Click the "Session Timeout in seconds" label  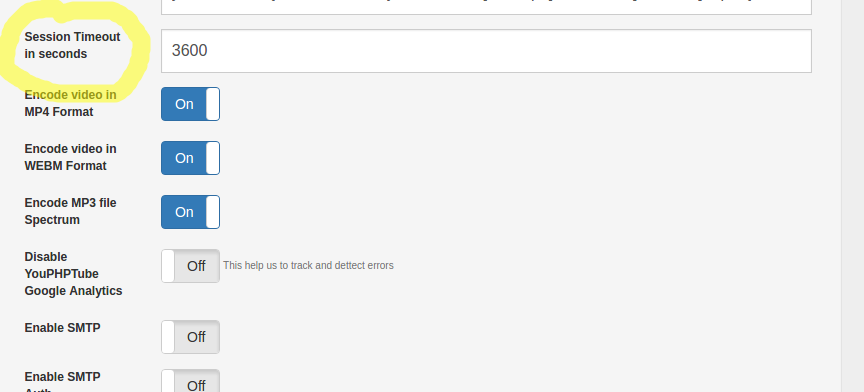pos(72,45)
